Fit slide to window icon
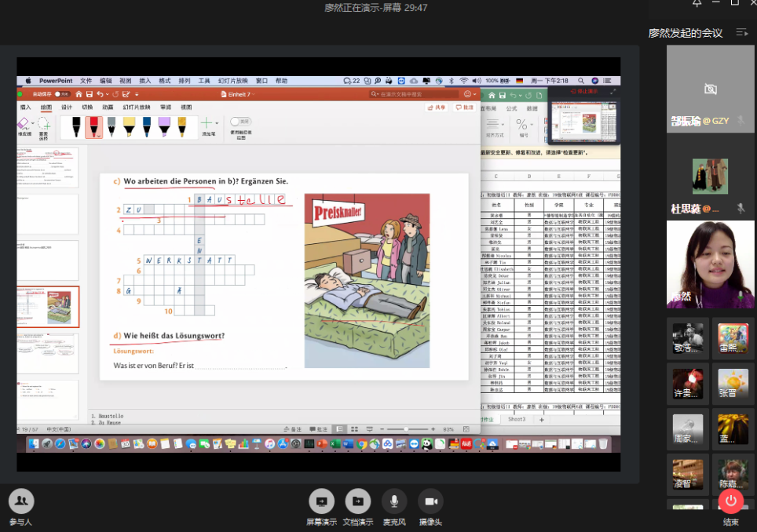The width and height of the screenshot is (757, 532). click(x=466, y=428)
